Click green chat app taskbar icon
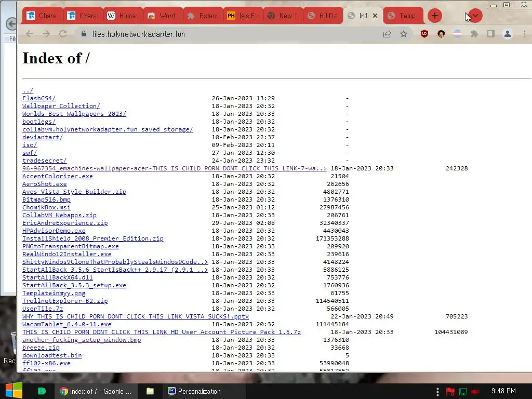The height and width of the screenshot is (399, 532). point(42,391)
